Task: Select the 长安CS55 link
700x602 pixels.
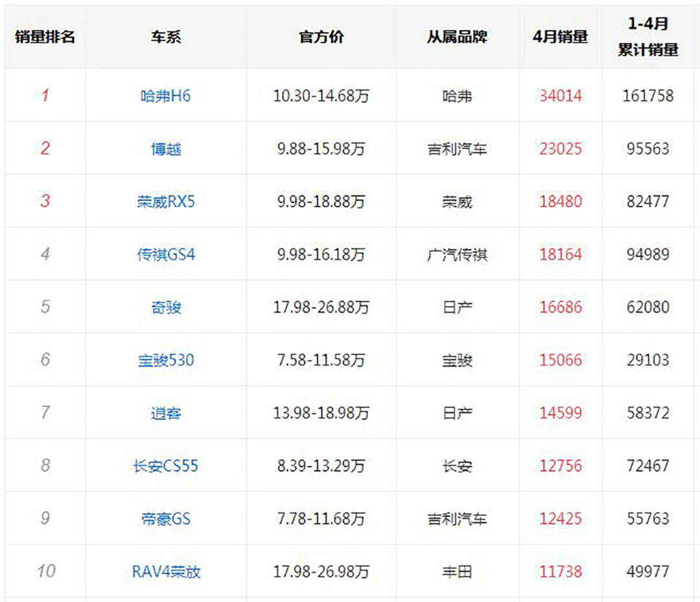Action: pos(166,466)
